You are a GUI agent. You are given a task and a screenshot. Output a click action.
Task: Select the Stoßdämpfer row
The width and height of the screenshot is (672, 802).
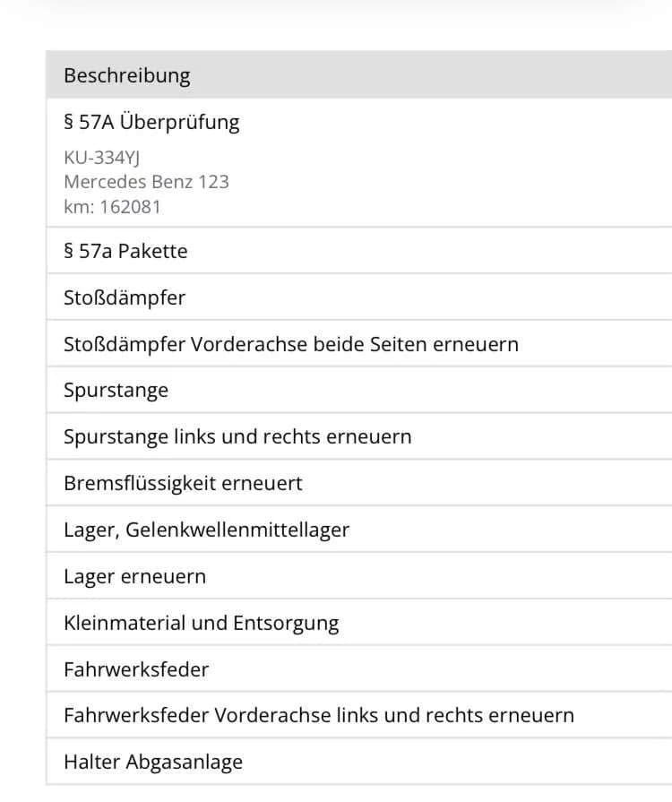359,298
